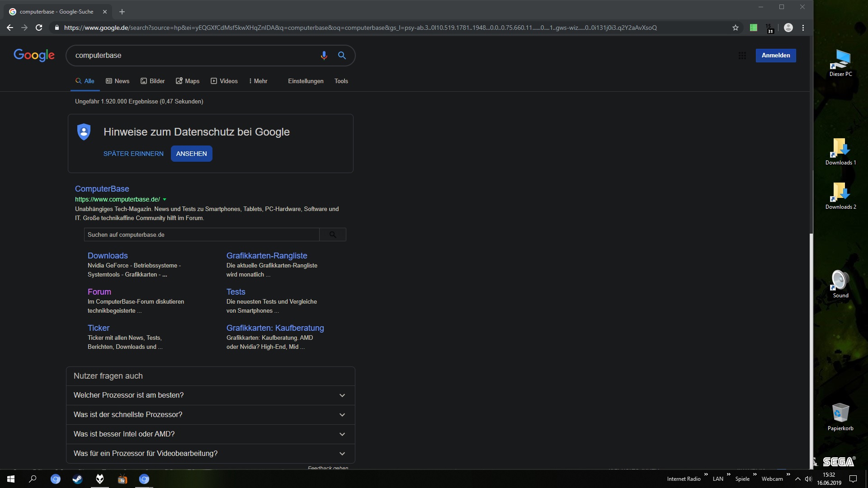Open the Google apps grid icon
This screenshot has width=868, height=488.
tap(742, 56)
